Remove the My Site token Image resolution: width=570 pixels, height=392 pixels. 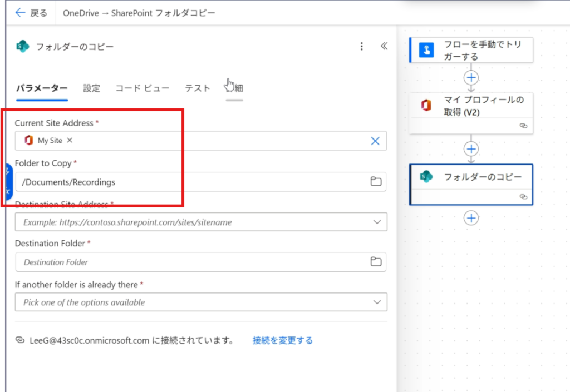70,141
